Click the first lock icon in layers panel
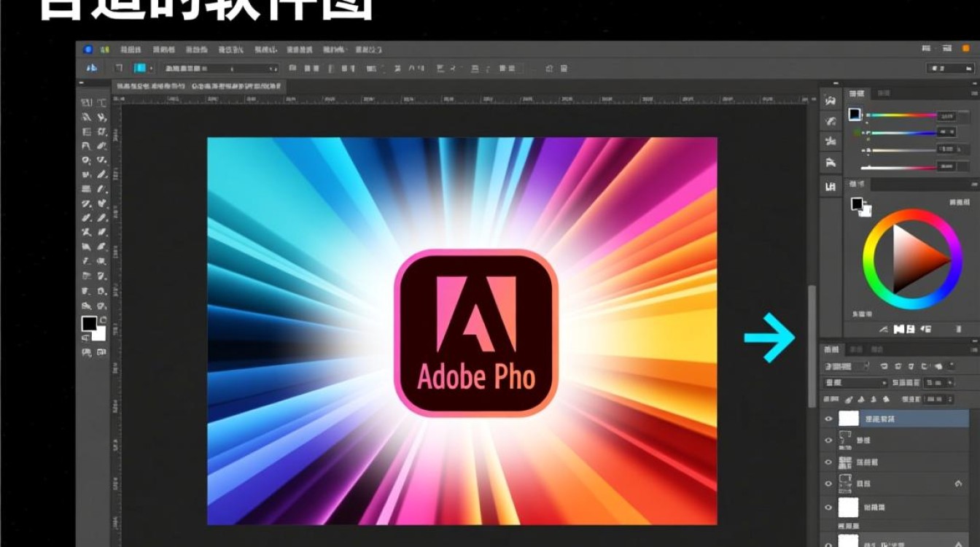 click(x=848, y=400)
